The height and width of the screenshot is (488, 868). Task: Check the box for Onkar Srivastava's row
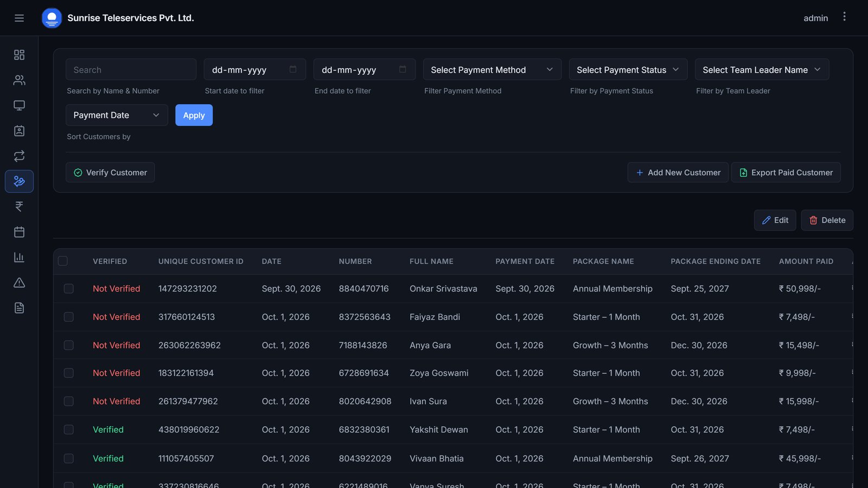[x=68, y=288]
